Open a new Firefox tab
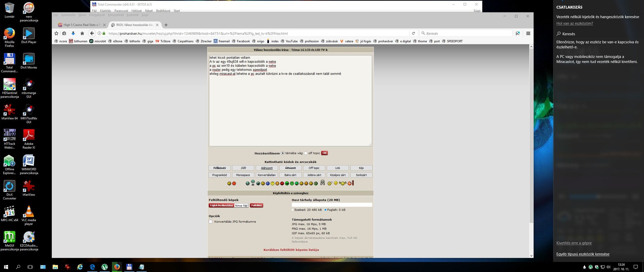The image size is (644, 272). point(166,25)
